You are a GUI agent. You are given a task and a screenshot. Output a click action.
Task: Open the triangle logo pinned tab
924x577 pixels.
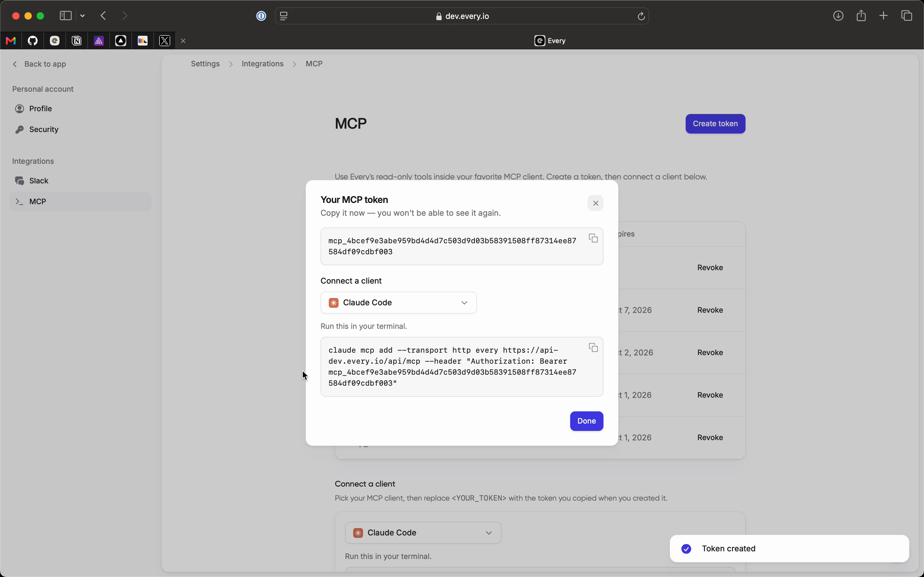click(x=121, y=41)
